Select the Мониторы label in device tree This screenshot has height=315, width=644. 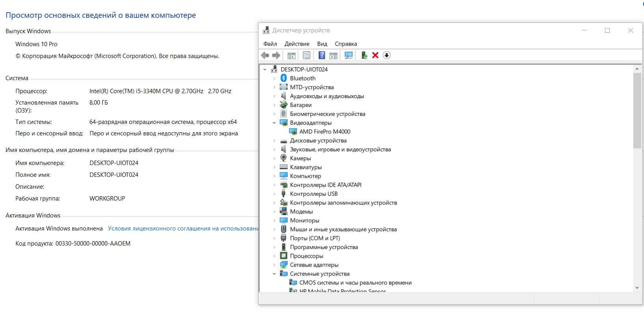[x=305, y=220]
